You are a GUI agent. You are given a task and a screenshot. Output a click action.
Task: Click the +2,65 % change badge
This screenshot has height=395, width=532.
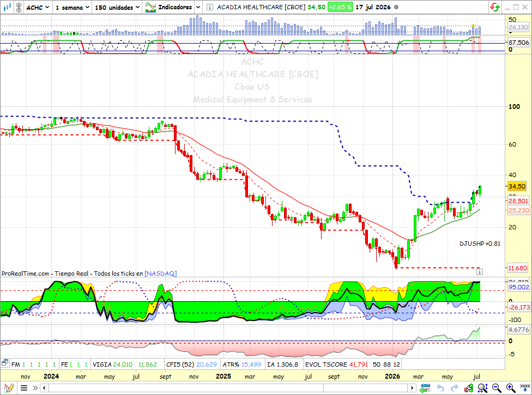pyautogui.click(x=340, y=7)
